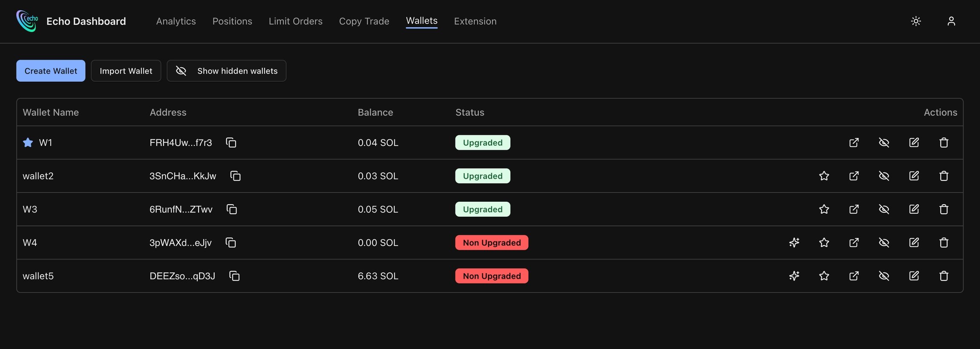This screenshot has height=349, width=980.
Task: Switch to Limit Orders tab
Action: point(296,21)
